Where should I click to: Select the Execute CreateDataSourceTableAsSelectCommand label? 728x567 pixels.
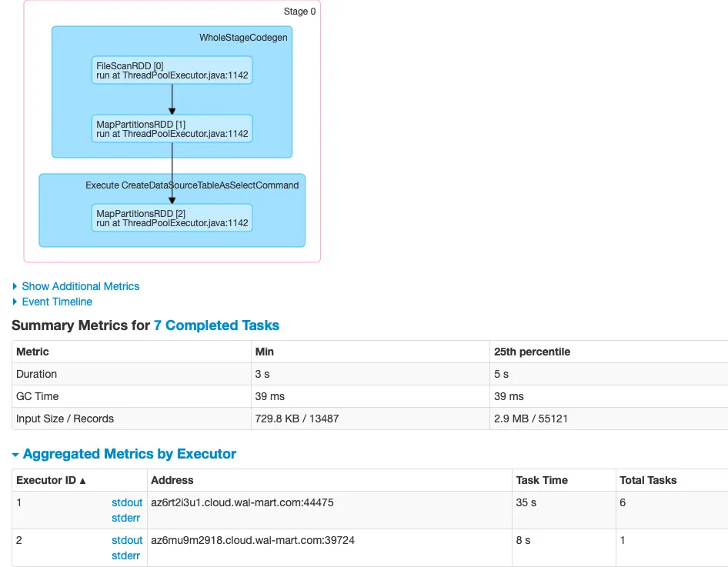pyautogui.click(x=192, y=185)
